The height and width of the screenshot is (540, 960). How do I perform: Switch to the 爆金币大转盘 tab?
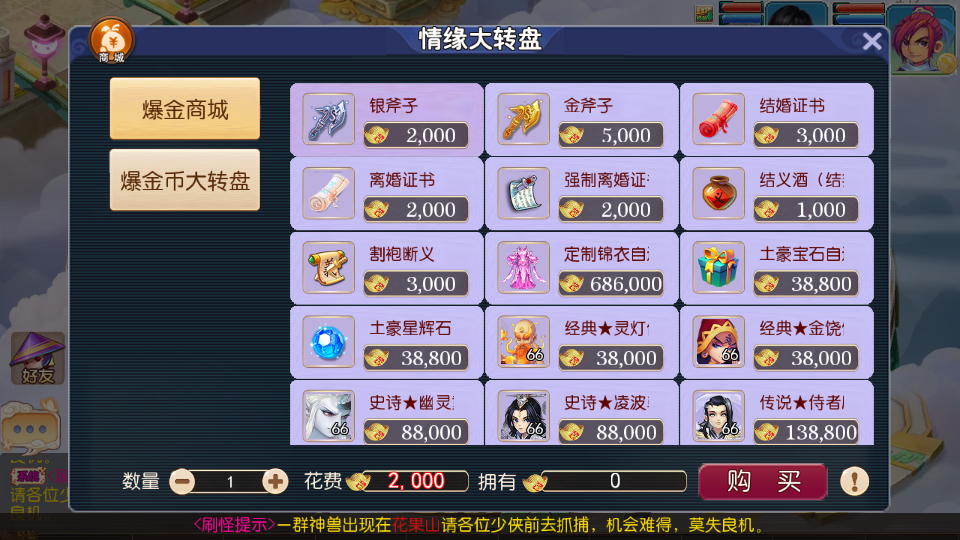[185, 180]
